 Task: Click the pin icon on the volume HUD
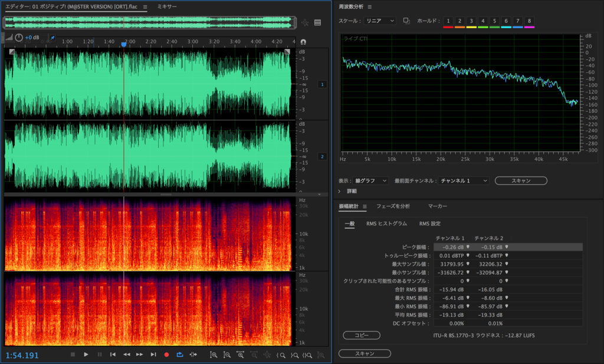click(x=52, y=38)
